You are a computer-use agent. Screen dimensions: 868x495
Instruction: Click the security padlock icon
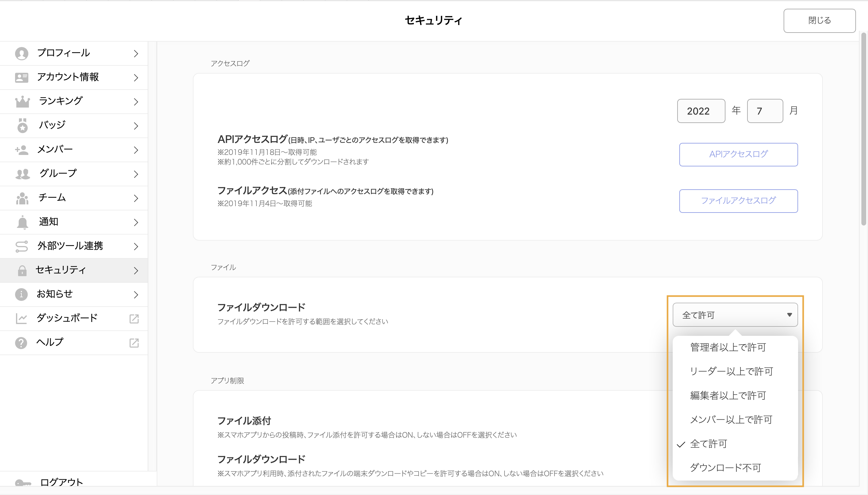tap(22, 271)
